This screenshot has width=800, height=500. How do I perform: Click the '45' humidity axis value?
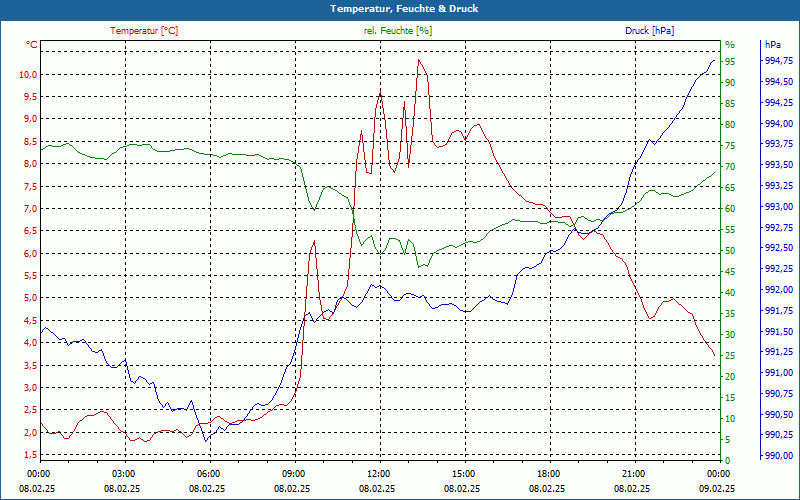(730, 272)
